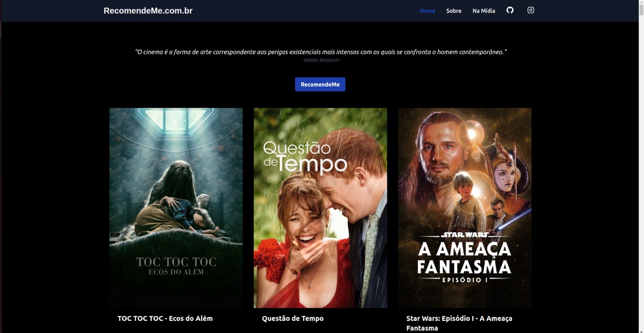Select the Questão de Tempo title text
This screenshot has height=333, width=644.
pos(293,319)
